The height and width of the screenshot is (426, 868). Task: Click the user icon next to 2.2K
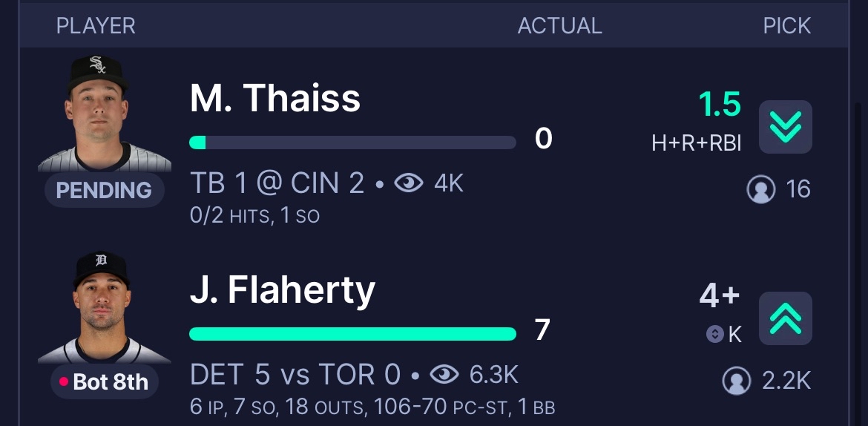point(736,381)
